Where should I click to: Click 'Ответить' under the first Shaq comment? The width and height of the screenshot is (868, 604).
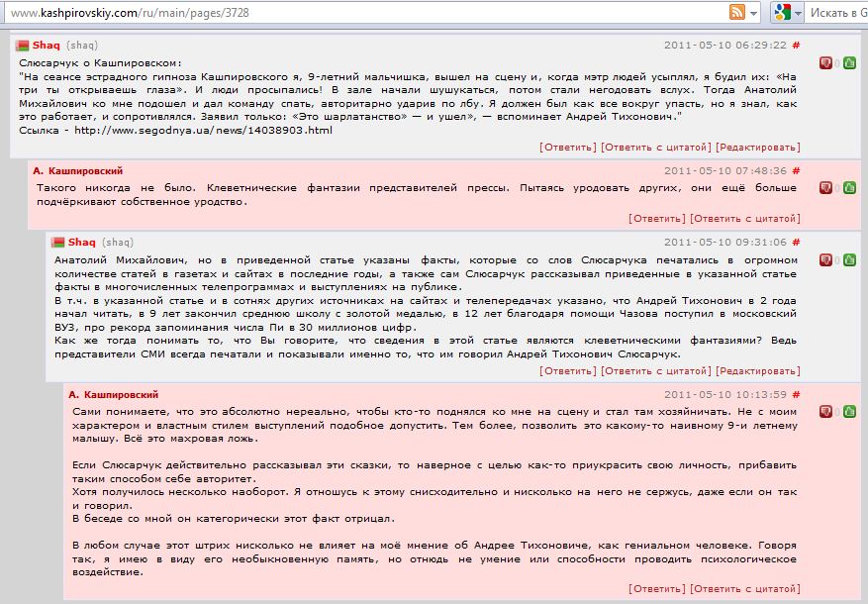(x=568, y=148)
